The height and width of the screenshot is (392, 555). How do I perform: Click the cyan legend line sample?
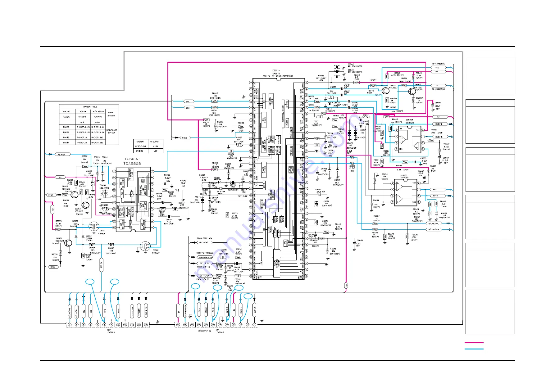click(474, 349)
